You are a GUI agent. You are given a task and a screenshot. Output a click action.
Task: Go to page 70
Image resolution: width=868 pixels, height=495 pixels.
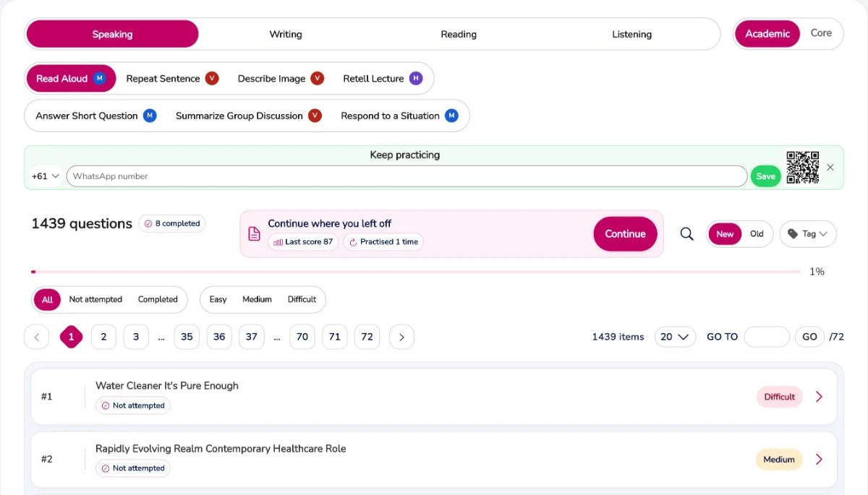coord(302,337)
